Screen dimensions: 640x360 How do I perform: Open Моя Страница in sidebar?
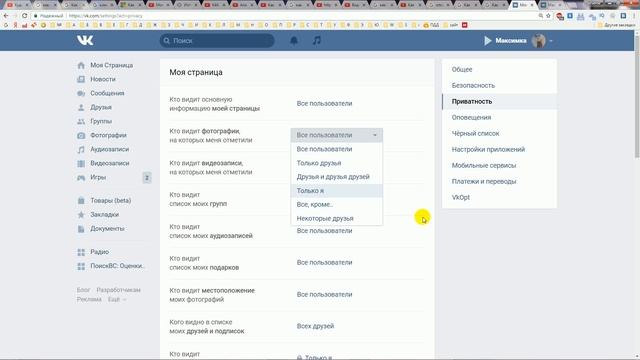111,65
